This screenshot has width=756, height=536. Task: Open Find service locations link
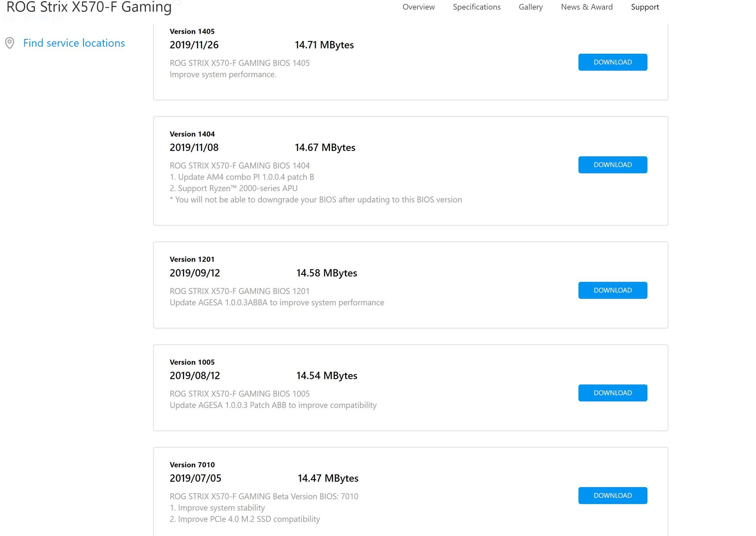(x=74, y=43)
